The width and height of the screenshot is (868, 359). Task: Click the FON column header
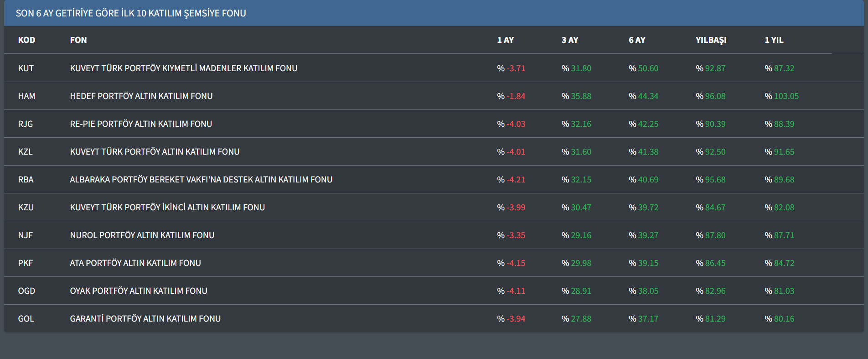tap(78, 40)
